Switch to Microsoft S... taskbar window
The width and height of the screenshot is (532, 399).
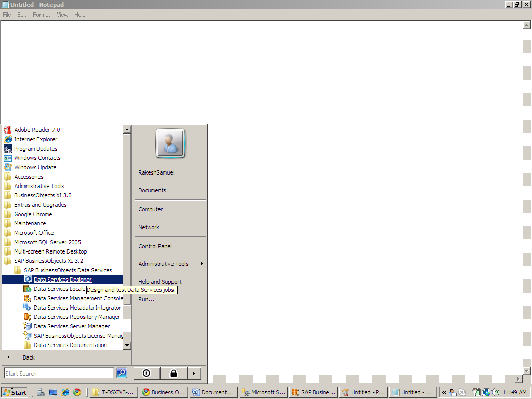point(263,392)
